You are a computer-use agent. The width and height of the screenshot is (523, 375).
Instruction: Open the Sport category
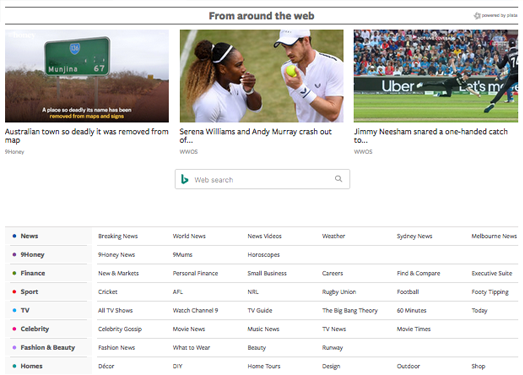coord(29,292)
